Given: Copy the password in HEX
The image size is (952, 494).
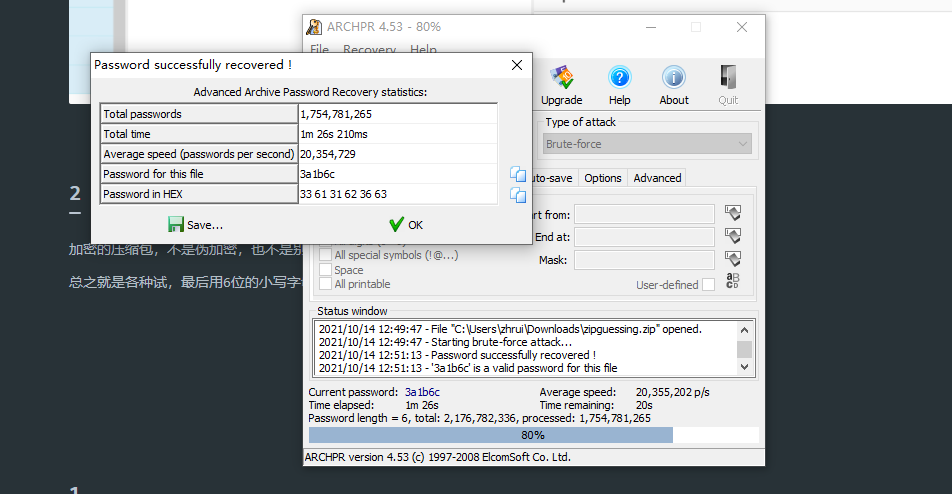Looking at the screenshot, I should click(518, 195).
